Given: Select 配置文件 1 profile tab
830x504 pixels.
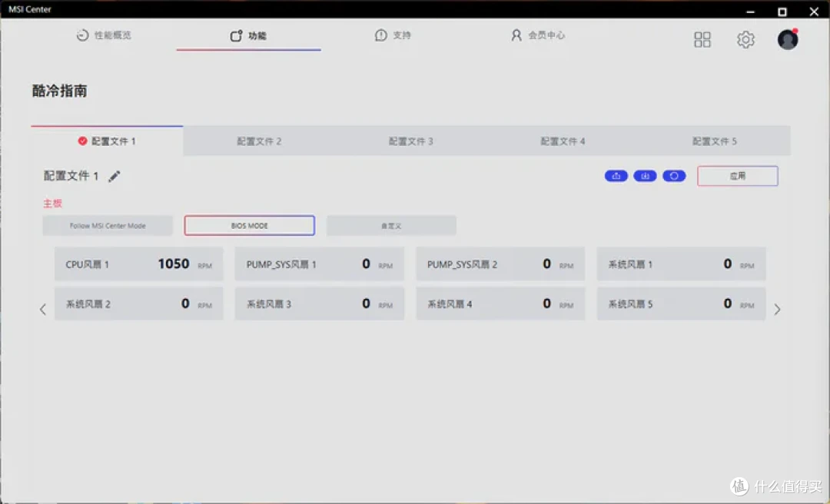Looking at the screenshot, I should [x=107, y=141].
